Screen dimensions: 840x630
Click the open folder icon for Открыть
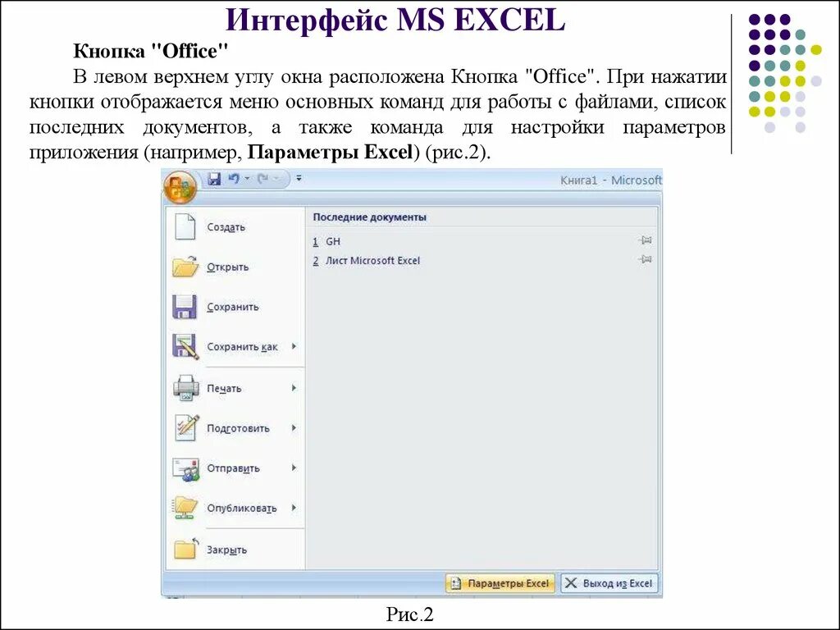click(185, 267)
